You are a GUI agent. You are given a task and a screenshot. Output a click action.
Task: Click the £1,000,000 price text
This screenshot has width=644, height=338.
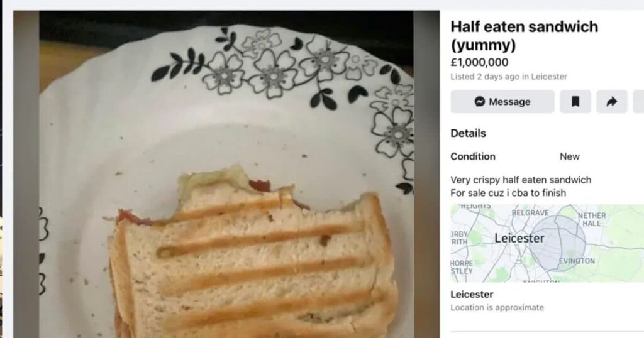pos(479,62)
